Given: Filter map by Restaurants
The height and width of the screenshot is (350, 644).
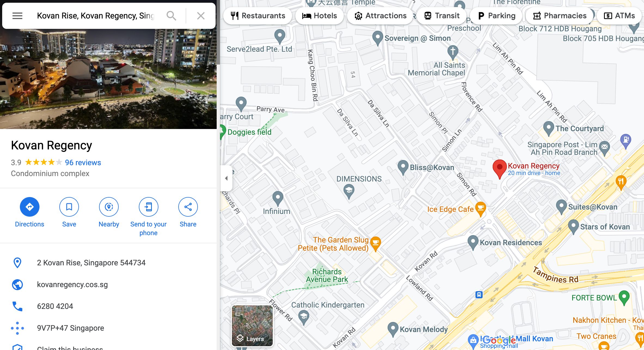Looking at the screenshot, I should click(257, 16).
